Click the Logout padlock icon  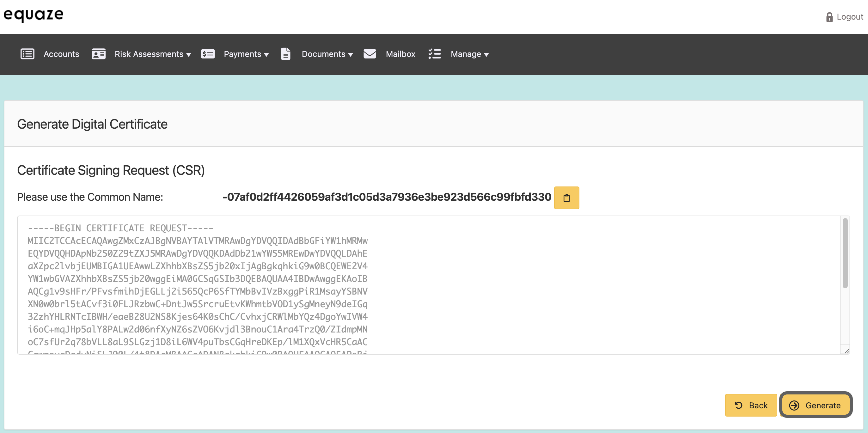[829, 17]
